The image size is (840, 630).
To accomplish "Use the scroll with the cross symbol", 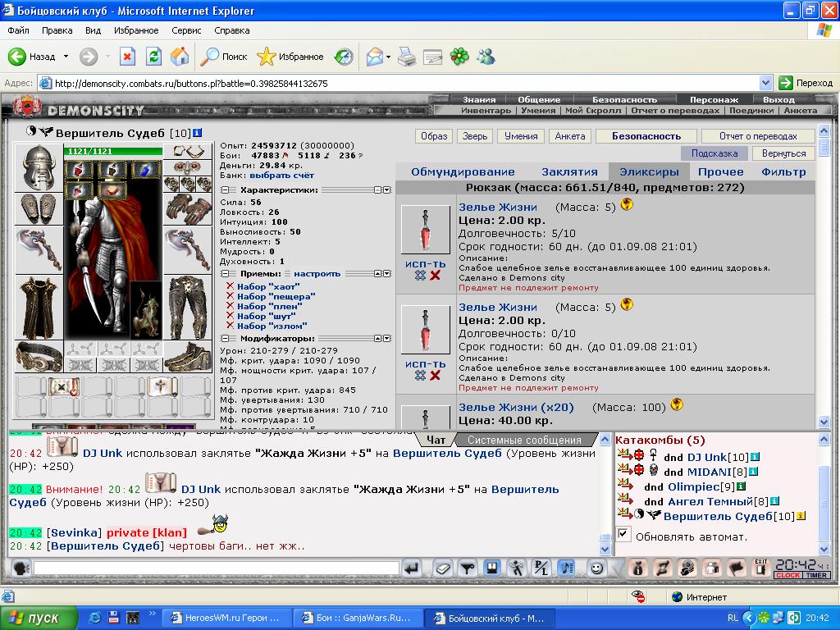I will coord(162,386).
